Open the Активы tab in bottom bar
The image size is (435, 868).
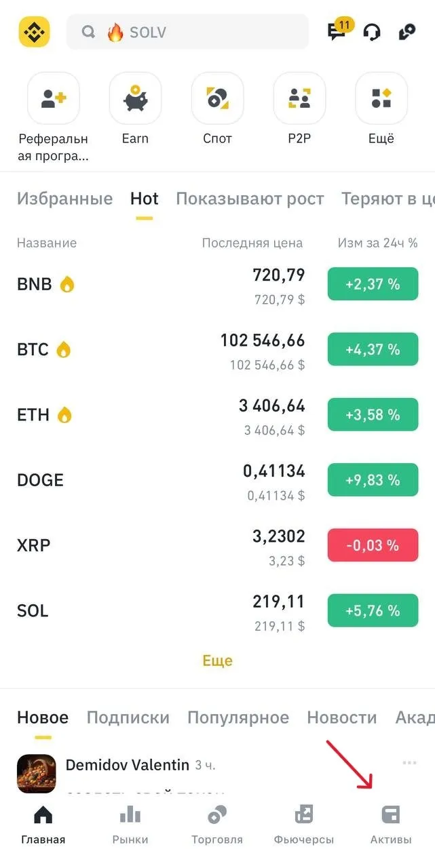(x=391, y=824)
